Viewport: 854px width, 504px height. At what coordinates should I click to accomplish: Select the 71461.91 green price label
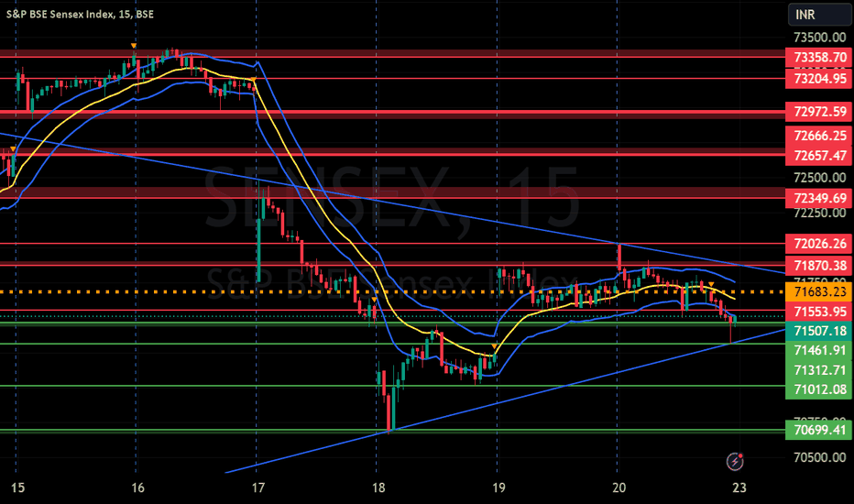pyautogui.click(x=819, y=350)
